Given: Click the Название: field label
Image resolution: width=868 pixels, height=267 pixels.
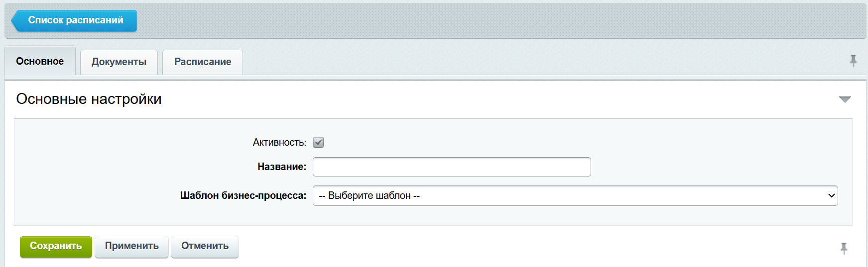Looking at the screenshot, I should pyautogui.click(x=282, y=167).
